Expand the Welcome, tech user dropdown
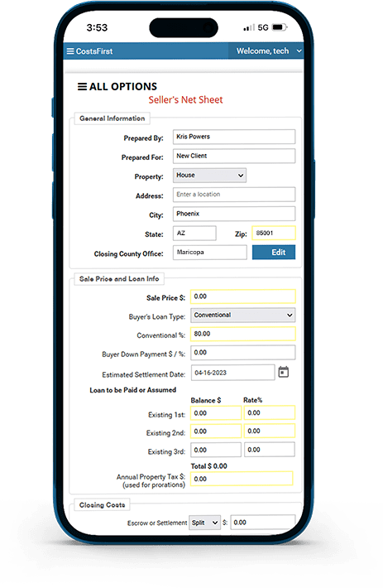 pos(266,51)
